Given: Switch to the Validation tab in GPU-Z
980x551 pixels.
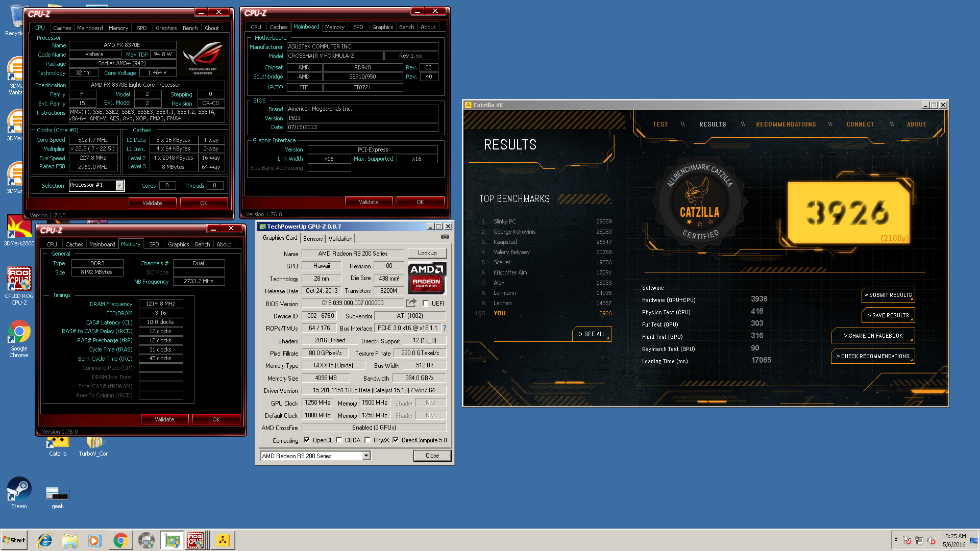Looking at the screenshot, I should (x=340, y=238).
